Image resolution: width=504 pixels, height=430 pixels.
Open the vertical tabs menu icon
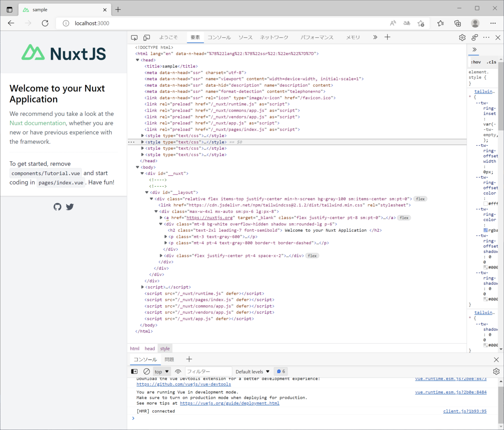click(9, 9)
